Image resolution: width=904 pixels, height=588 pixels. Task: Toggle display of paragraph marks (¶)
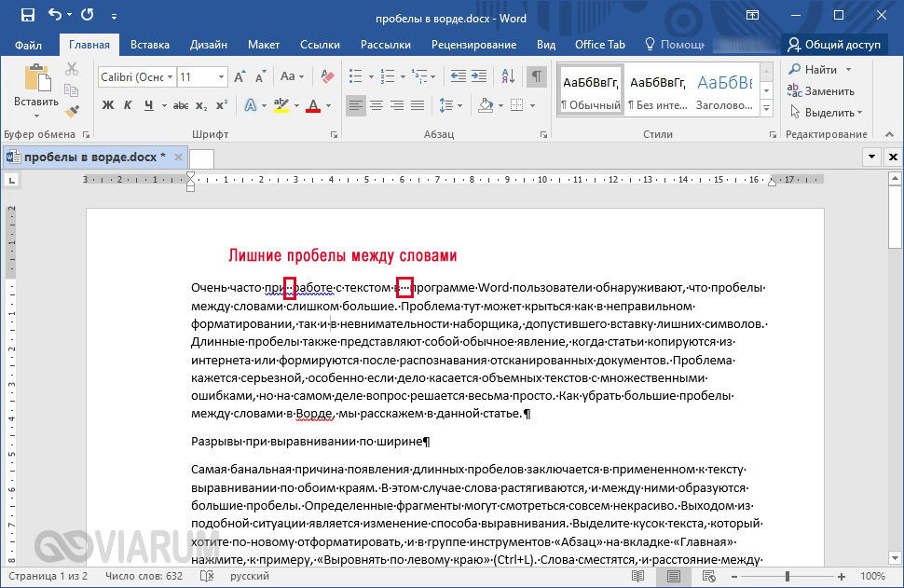pos(537,76)
